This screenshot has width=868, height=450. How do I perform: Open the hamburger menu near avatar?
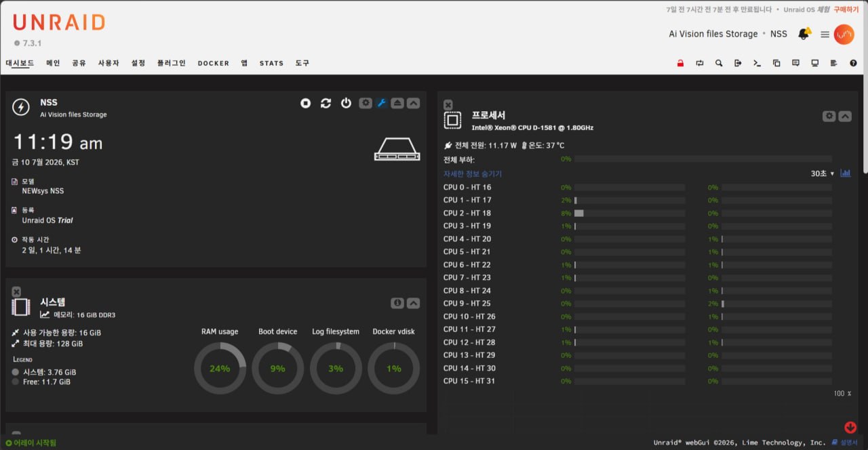click(825, 34)
